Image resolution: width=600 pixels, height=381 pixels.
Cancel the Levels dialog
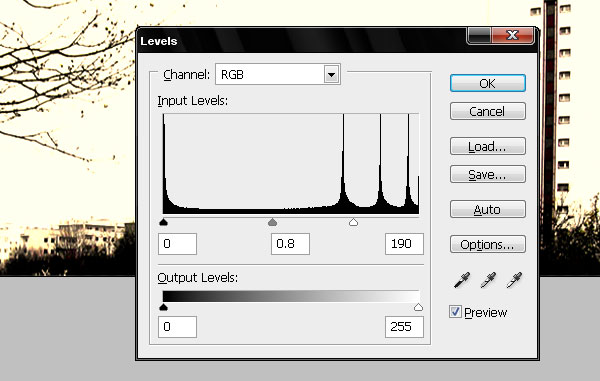488,111
